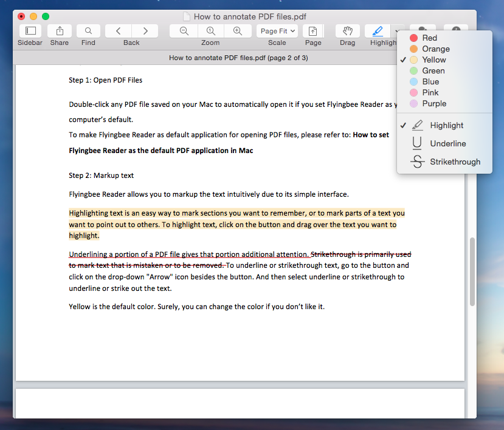The width and height of the screenshot is (504, 430).
Task: Select the Yellow color swatch
Action: pyautogui.click(x=413, y=60)
